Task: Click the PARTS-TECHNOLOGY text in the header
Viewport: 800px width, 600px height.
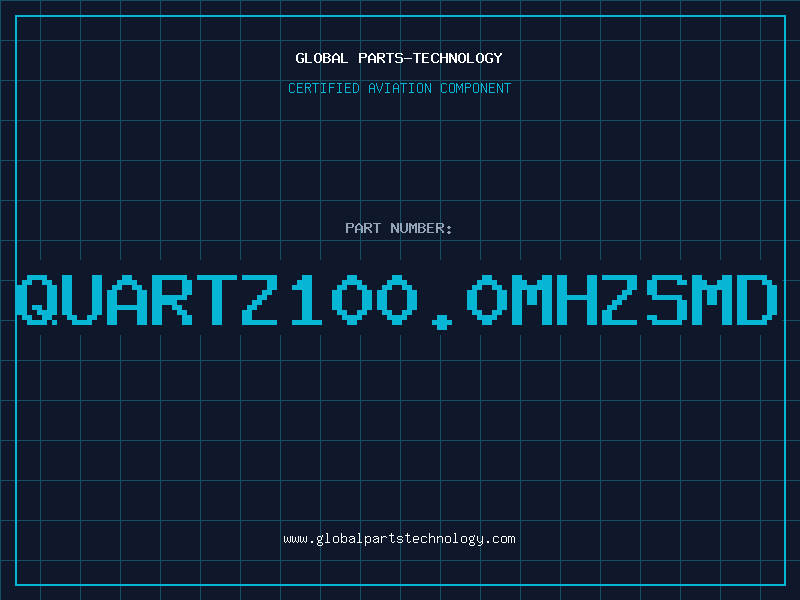Action: click(431, 58)
